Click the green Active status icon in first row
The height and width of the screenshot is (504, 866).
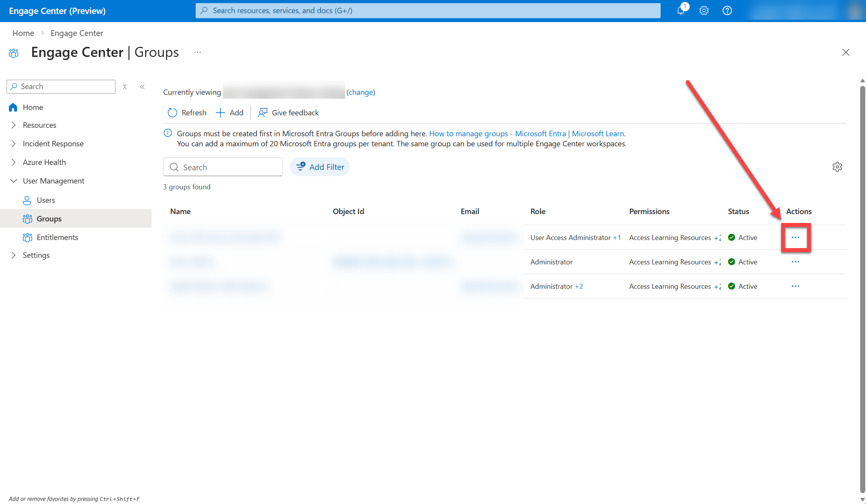pos(732,237)
